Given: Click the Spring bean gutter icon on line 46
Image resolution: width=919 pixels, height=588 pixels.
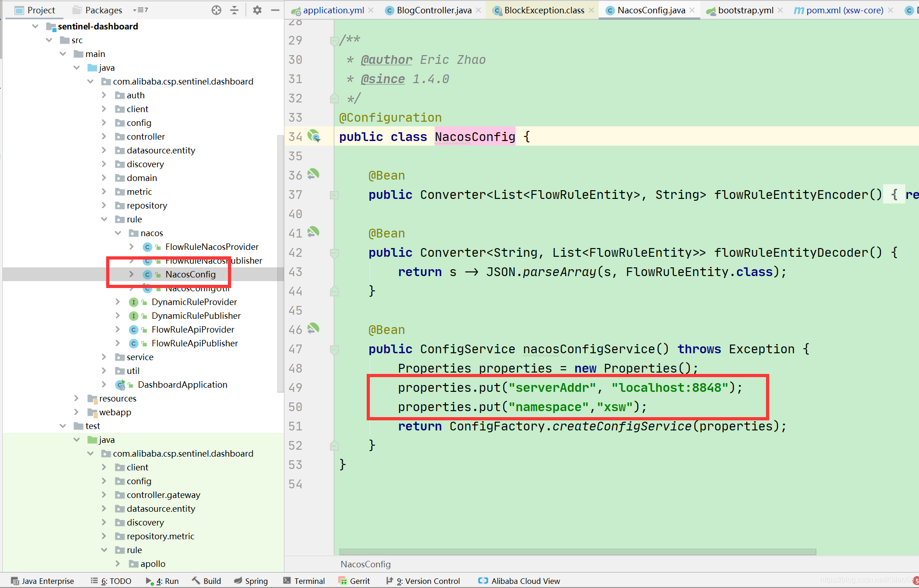Looking at the screenshot, I should pyautogui.click(x=313, y=328).
